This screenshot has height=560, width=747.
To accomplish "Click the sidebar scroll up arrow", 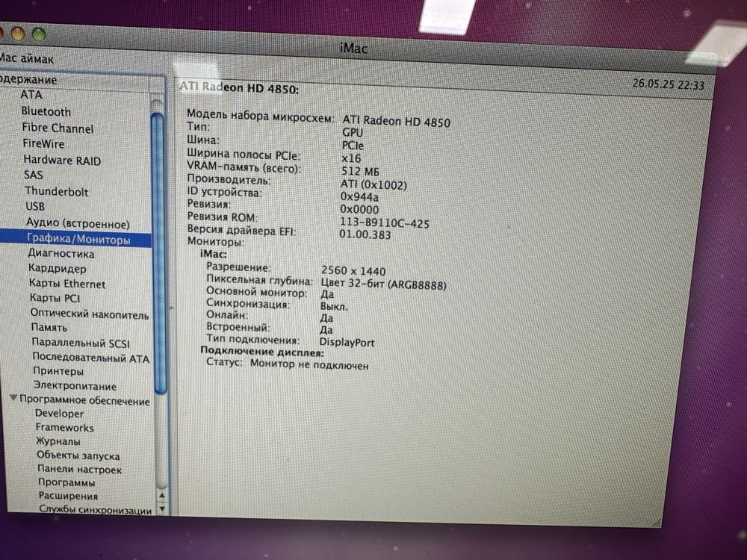I will [162, 497].
